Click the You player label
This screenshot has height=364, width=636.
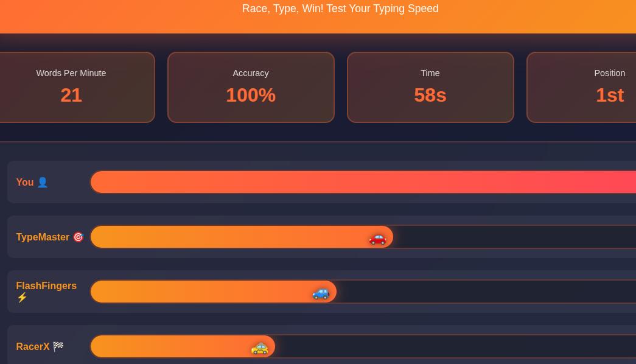(25, 182)
